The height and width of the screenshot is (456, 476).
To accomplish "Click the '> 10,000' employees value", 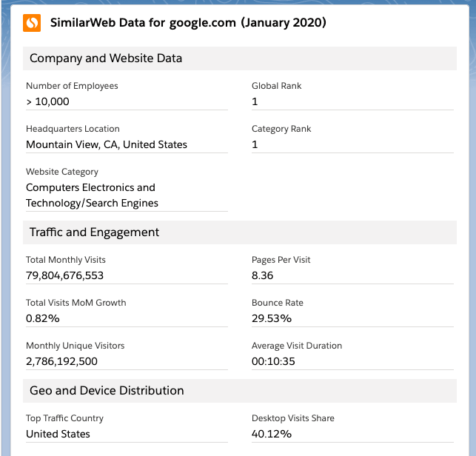I will coord(47,101).
